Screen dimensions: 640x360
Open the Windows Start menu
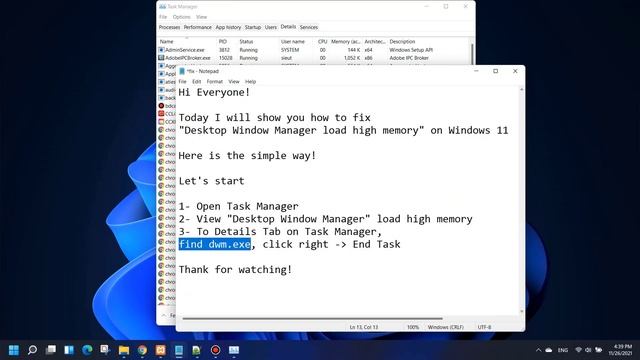click(14, 350)
